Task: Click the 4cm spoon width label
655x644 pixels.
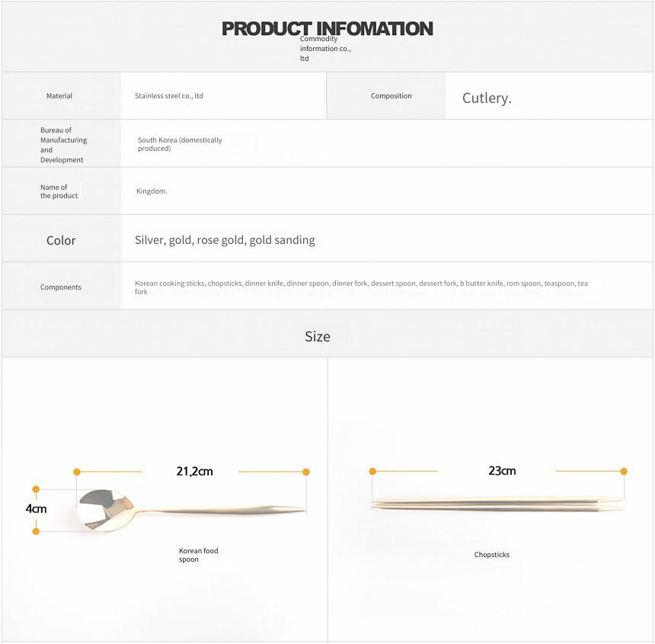Action: (36, 508)
